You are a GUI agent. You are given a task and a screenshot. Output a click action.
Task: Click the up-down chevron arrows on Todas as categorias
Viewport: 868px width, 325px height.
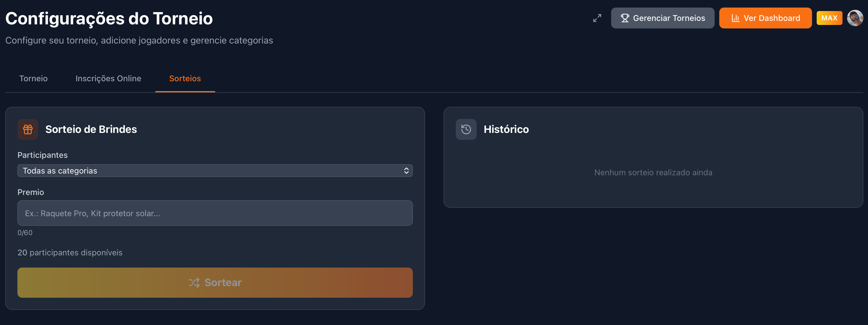[x=406, y=171]
